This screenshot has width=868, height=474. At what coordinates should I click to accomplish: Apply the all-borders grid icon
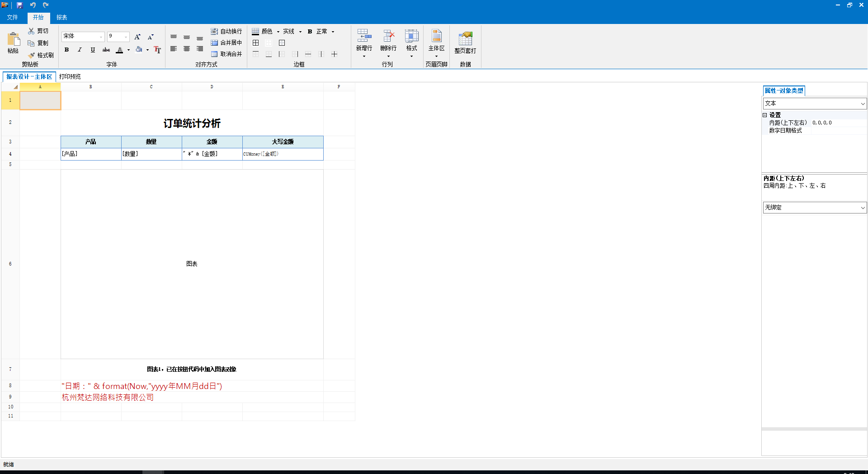pyautogui.click(x=256, y=43)
